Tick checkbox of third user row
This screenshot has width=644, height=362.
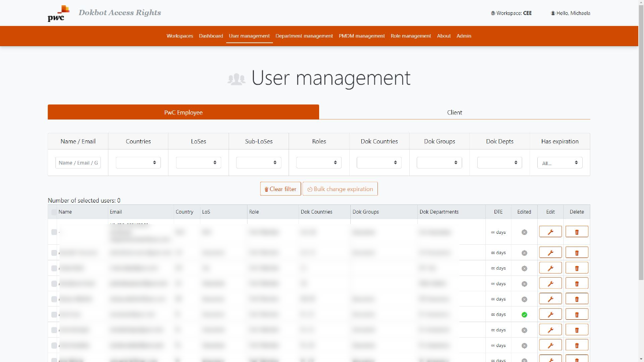point(54,268)
